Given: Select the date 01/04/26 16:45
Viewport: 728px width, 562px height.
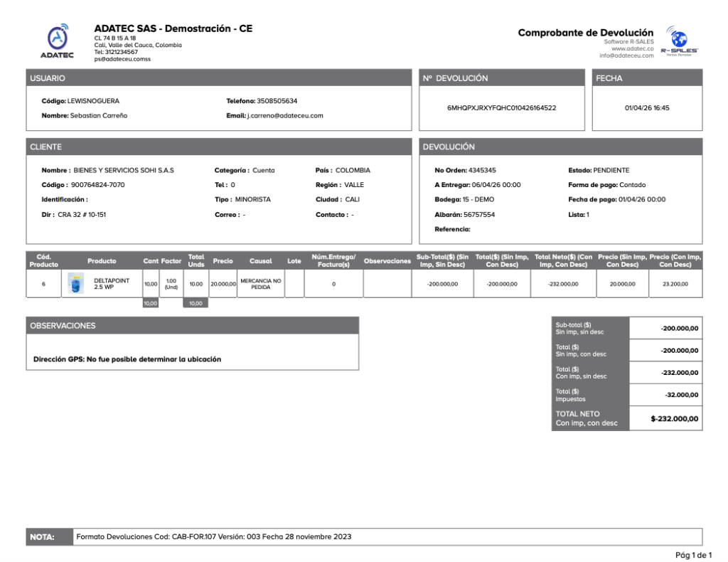Looking at the screenshot, I should click(x=647, y=107).
